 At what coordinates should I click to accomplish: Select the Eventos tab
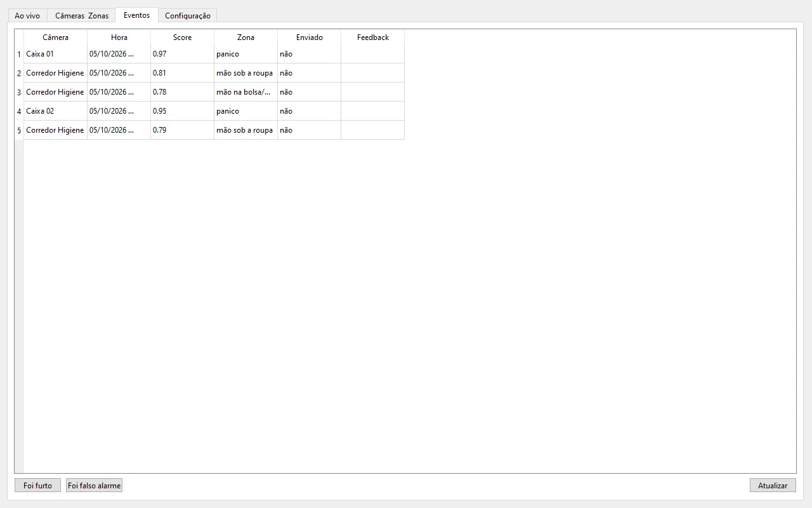pos(136,15)
